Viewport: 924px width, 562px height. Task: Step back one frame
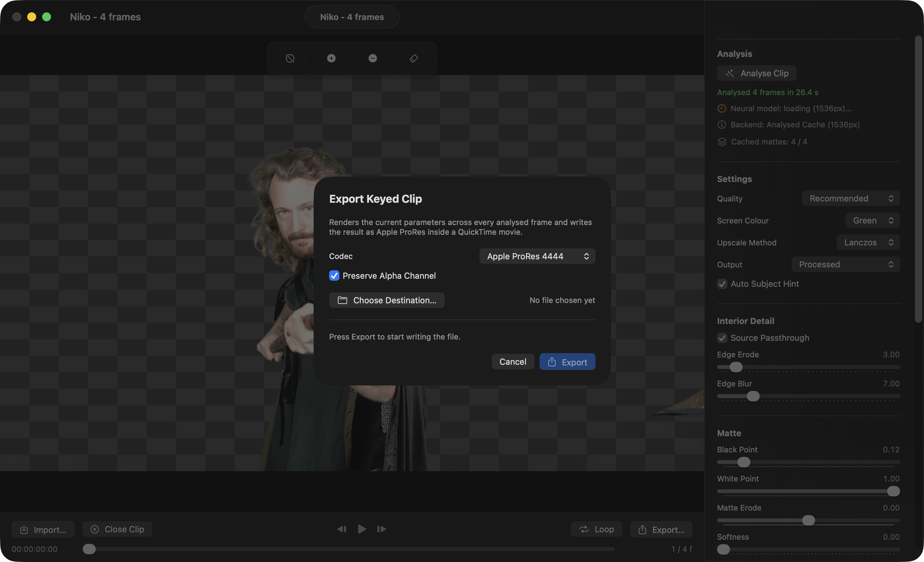pos(342,529)
